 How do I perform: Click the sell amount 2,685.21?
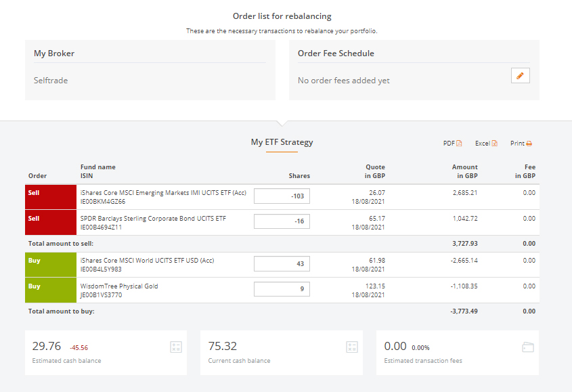coord(465,193)
